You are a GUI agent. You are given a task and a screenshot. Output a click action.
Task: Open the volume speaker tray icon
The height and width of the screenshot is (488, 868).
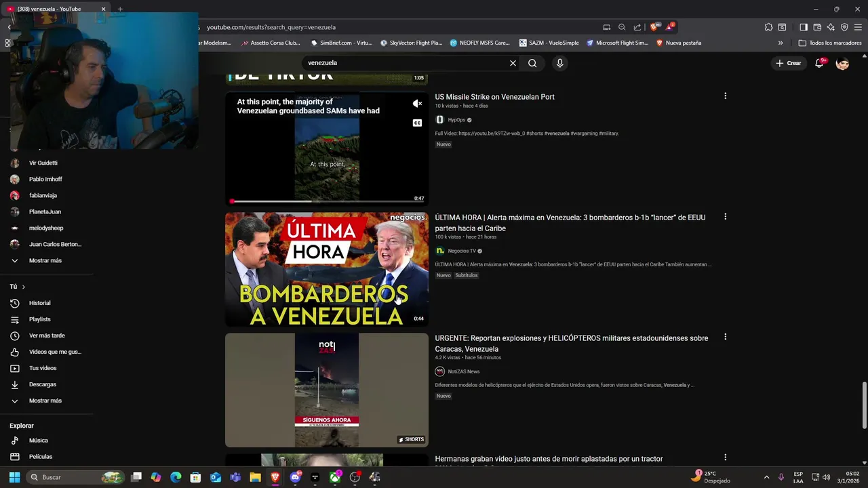[826, 477]
